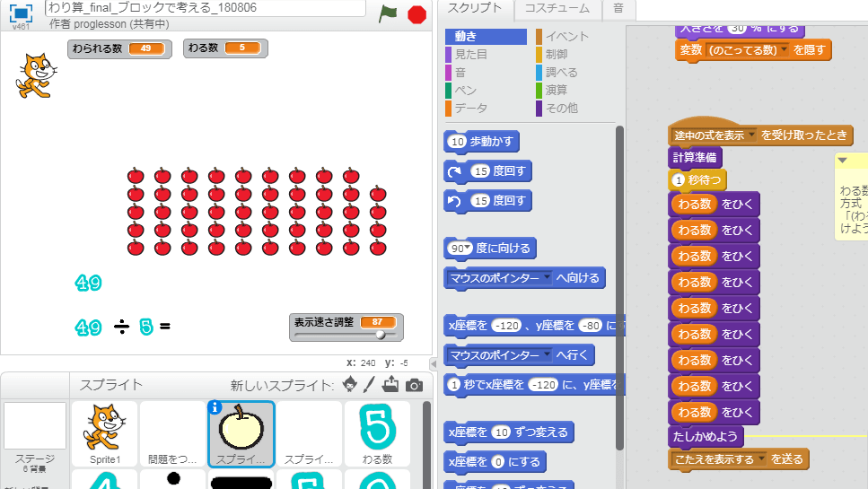
Task: Click the 計算準備 custom block in script
Action: tap(695, 158)
